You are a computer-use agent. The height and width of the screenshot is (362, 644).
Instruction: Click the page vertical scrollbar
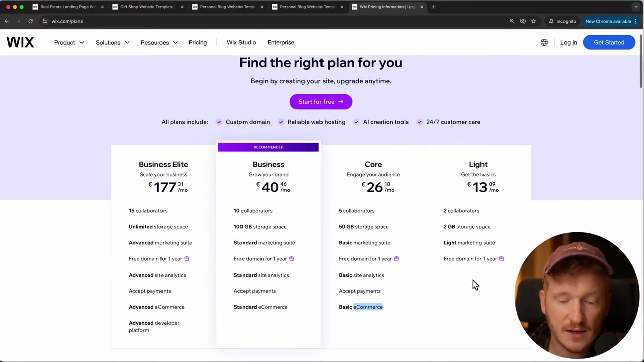(641, 60)
